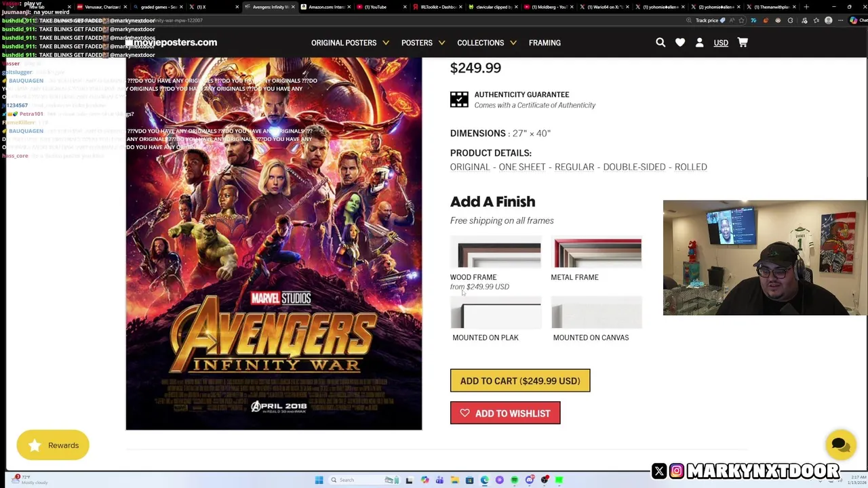
Task: Open weather widget in taskbar
Action: click(31, 480)
